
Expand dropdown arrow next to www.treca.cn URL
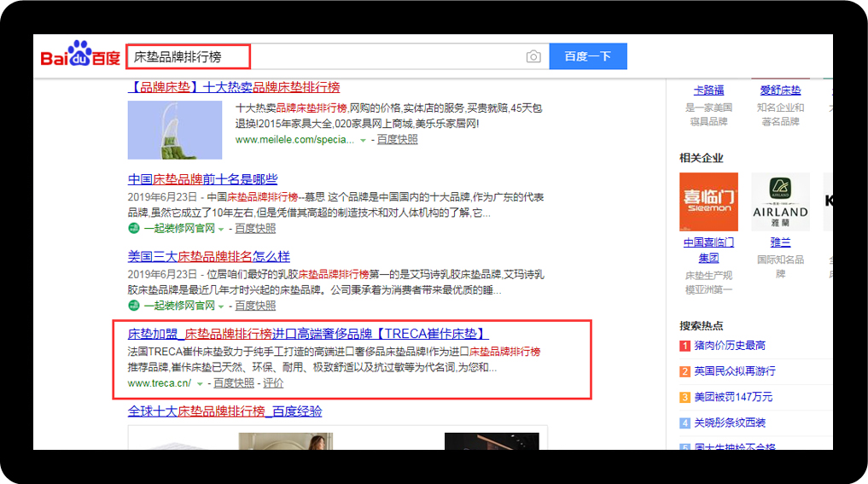coord(200,384)
